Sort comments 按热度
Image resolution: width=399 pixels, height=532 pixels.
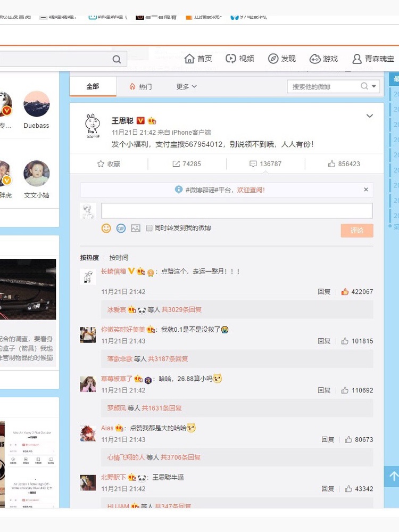pyautogui.click(x=89, y=258)
